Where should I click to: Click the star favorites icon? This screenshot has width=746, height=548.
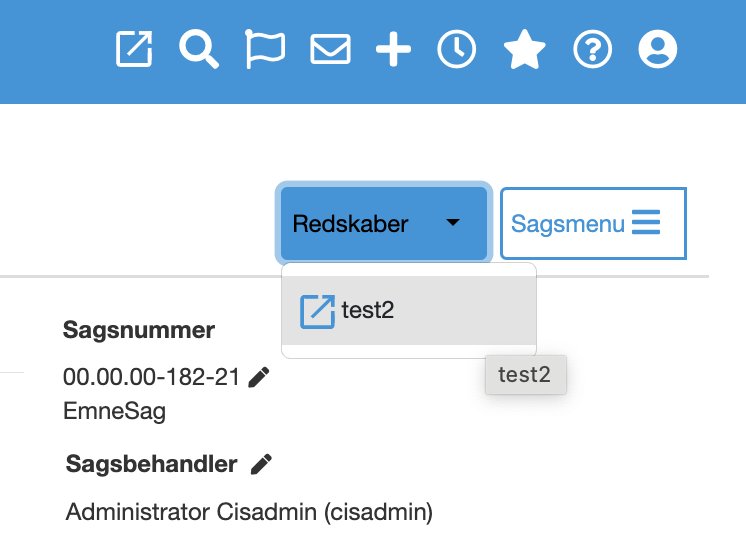(x=524, y=49)
